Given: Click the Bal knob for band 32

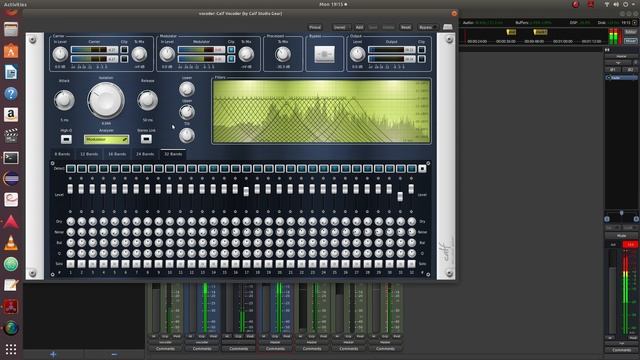Looking at the screenshot, I should [x=411, y=242].
